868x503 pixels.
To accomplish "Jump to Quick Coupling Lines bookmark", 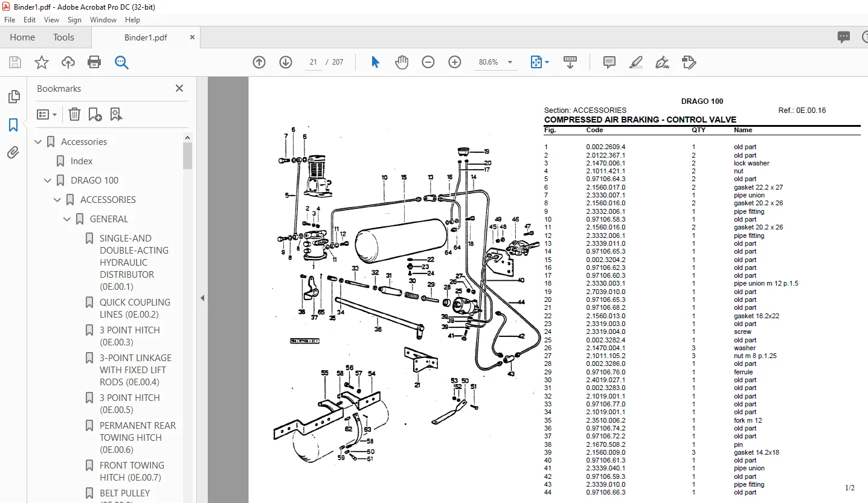I will pos(135,309).
